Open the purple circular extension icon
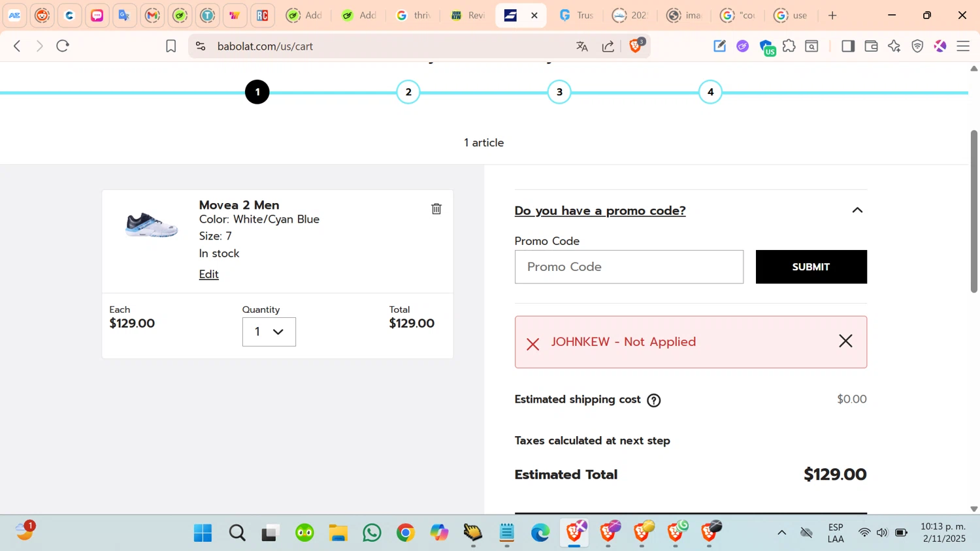Image resolution: width=980 pixels, height=551 pixels. point(743,46)
